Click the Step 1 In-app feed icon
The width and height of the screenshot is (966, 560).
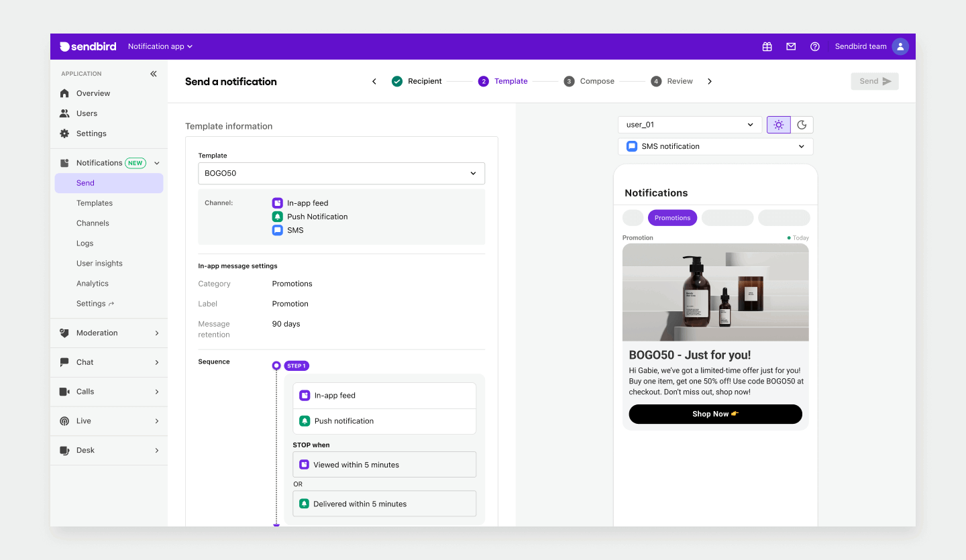tap(305, 396)
